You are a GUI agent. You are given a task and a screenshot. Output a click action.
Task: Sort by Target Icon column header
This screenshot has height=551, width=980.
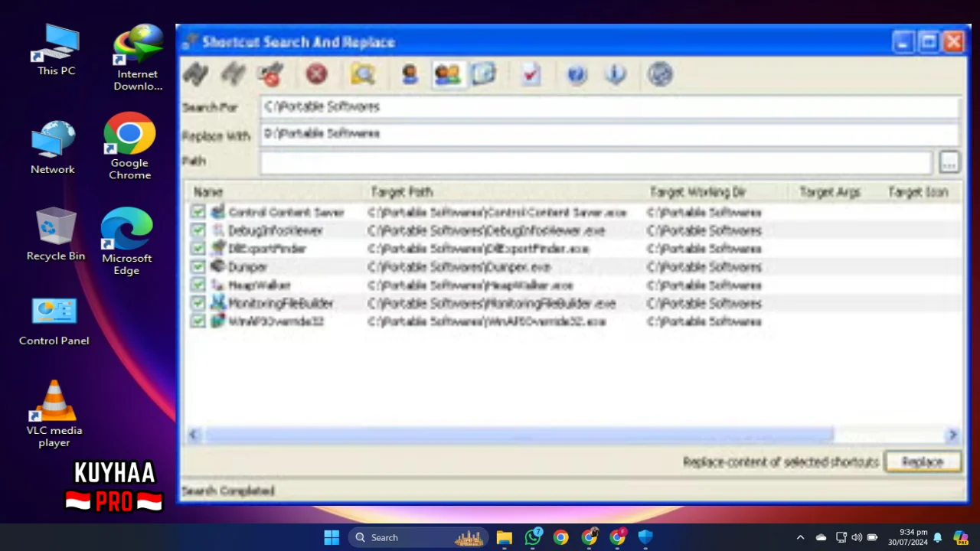tap(920, 192)
